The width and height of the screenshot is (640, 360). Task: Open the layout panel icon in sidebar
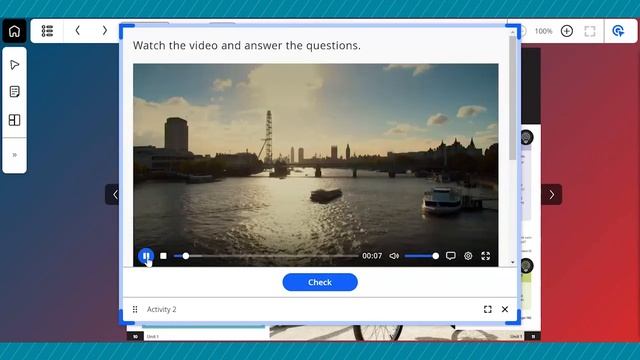14,120
